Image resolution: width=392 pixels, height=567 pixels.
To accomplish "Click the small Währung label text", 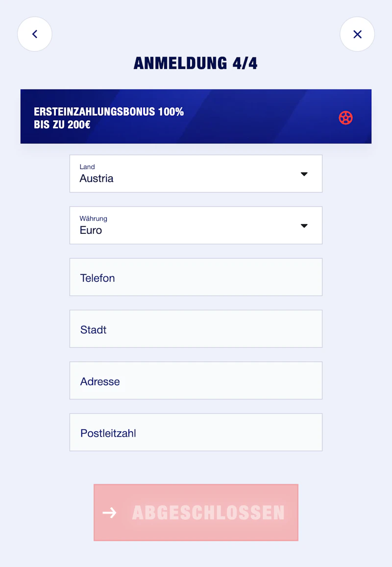I will (x=94, y=219).
